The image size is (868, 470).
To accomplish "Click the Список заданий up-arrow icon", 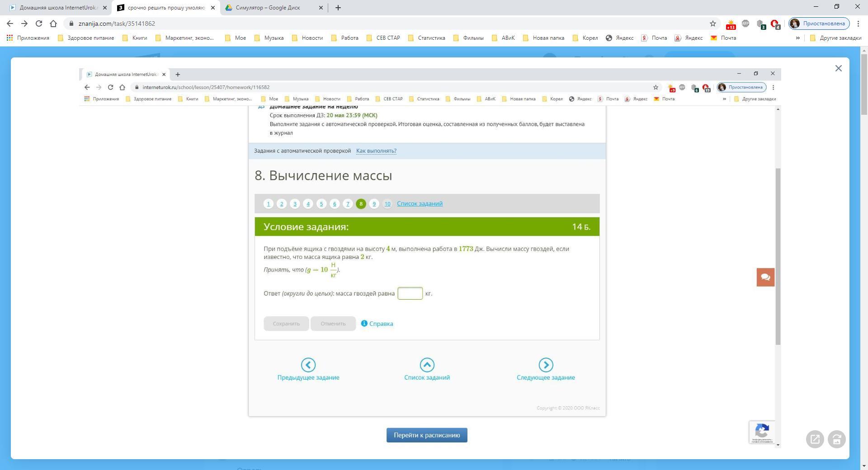I will tap(427, 365).
